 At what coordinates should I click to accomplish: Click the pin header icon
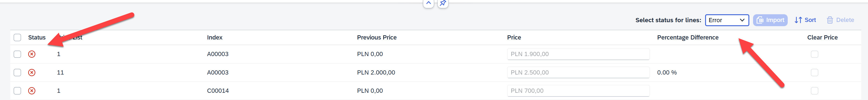(x=443, y=3)
